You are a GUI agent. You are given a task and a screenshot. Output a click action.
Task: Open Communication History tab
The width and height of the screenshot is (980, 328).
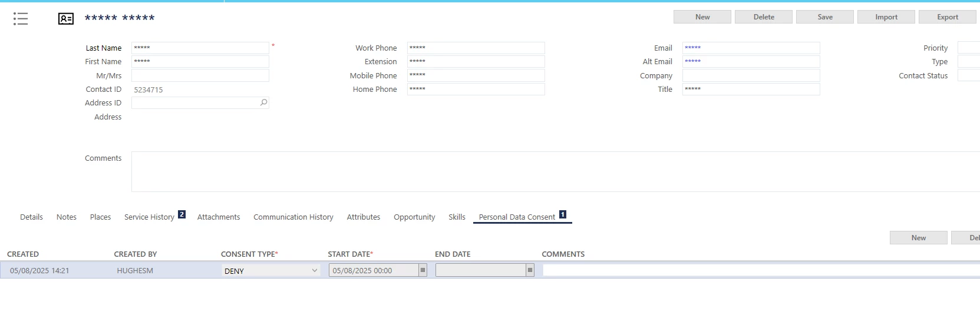(x=293, y=217)
